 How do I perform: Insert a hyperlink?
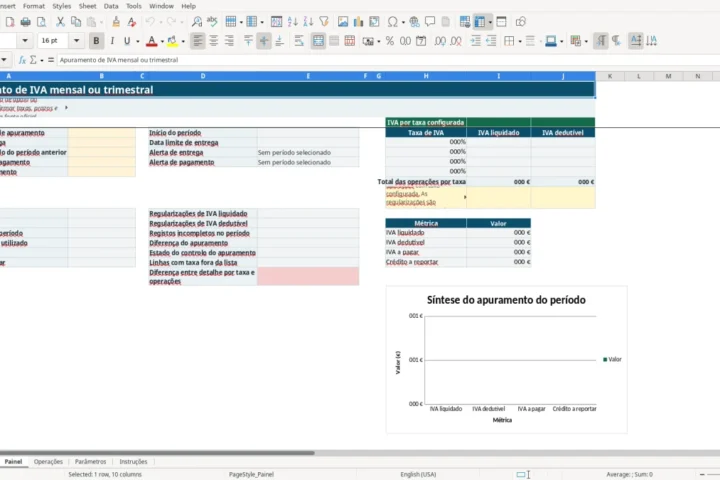coord(414,22)
